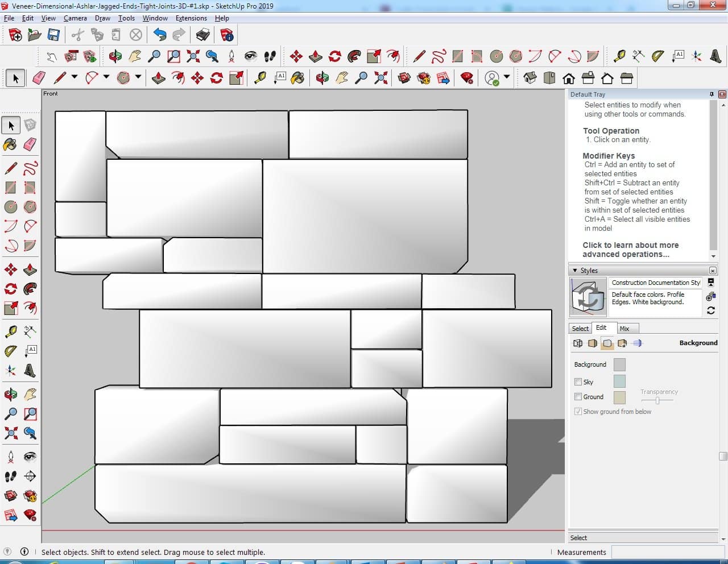Select the Protractor tool icon
728x564 pixels.
[657, 56]
